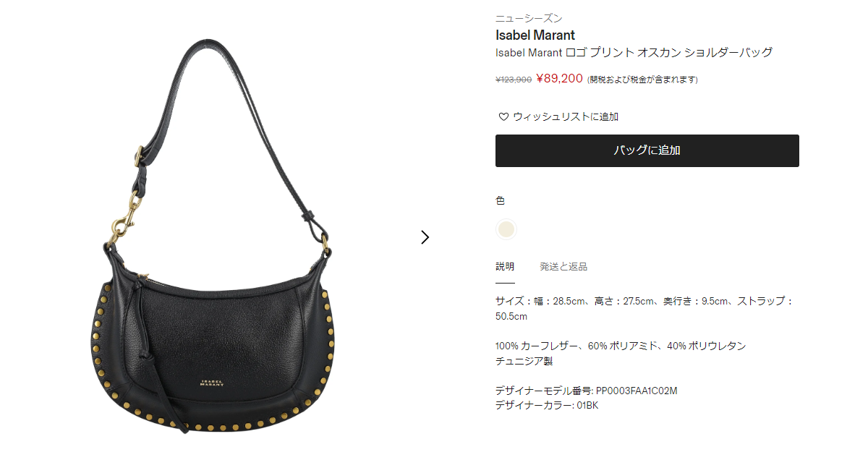Viewport: 868px width, 460px height.
Task: Select the ウィッシュリストに追加 link text
Action: 566,116
